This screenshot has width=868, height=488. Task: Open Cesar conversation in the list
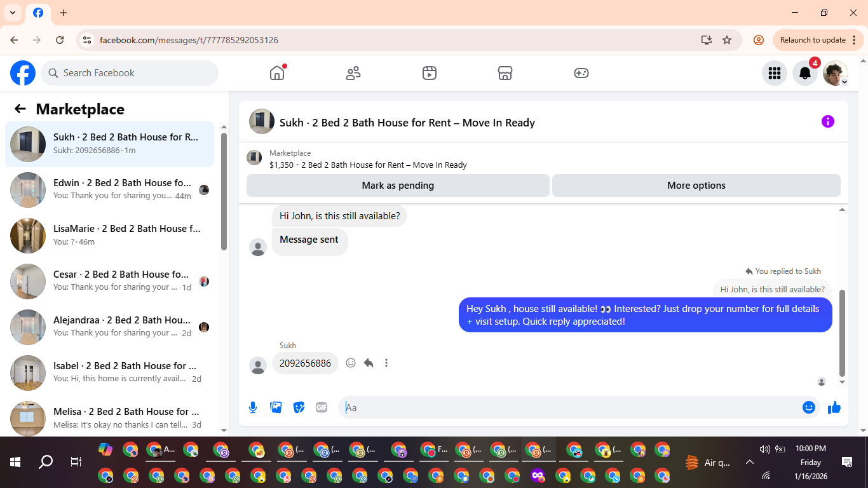(110, 281)
